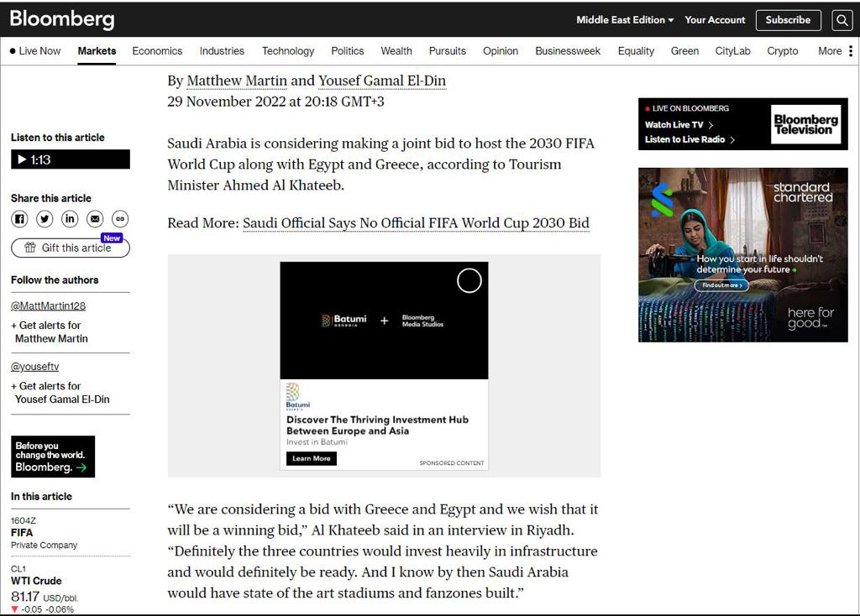Share article via LinkedIn icon
This screenshot has width=860, height=616.
tap(70, 219)
